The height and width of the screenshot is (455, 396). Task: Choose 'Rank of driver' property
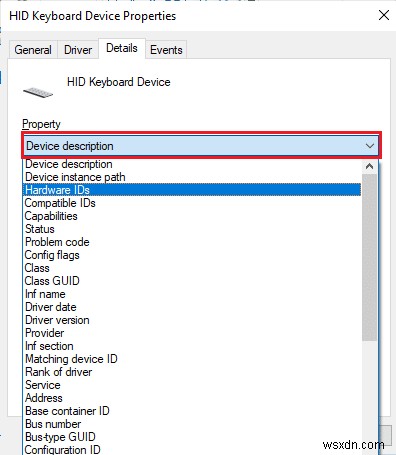click(x=192, y=372)
